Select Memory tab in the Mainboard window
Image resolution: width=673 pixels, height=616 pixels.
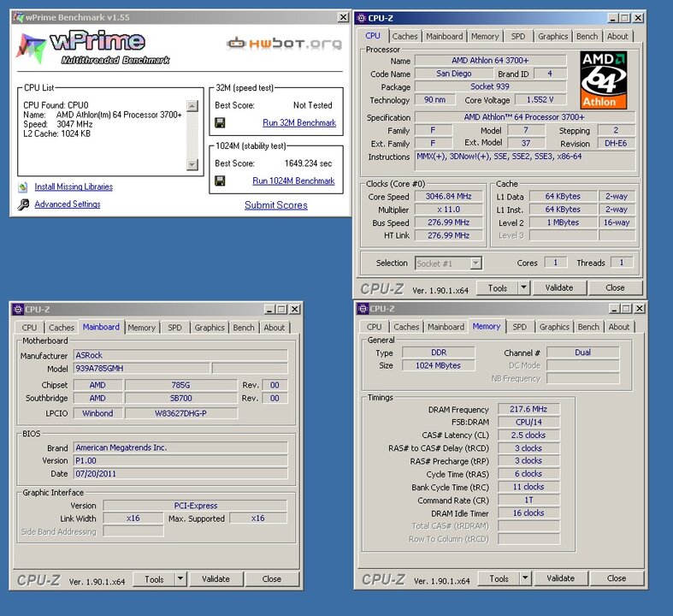click(x=141, y=328)
